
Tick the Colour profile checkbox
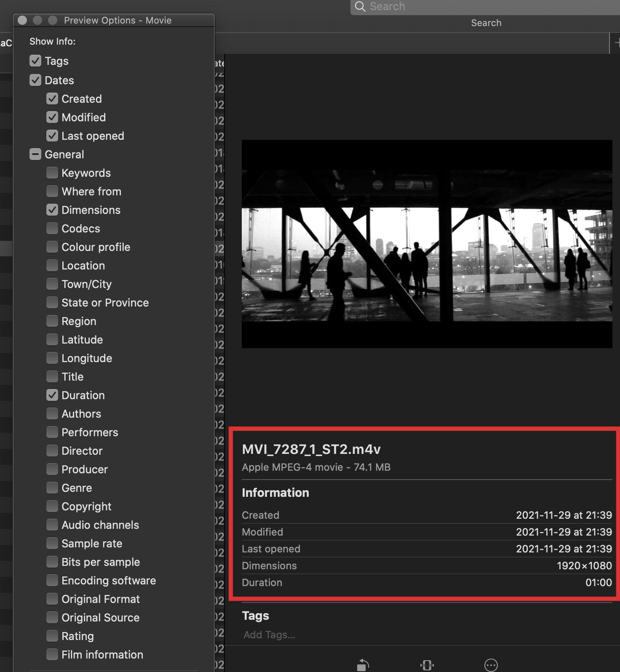click(52, 247)
